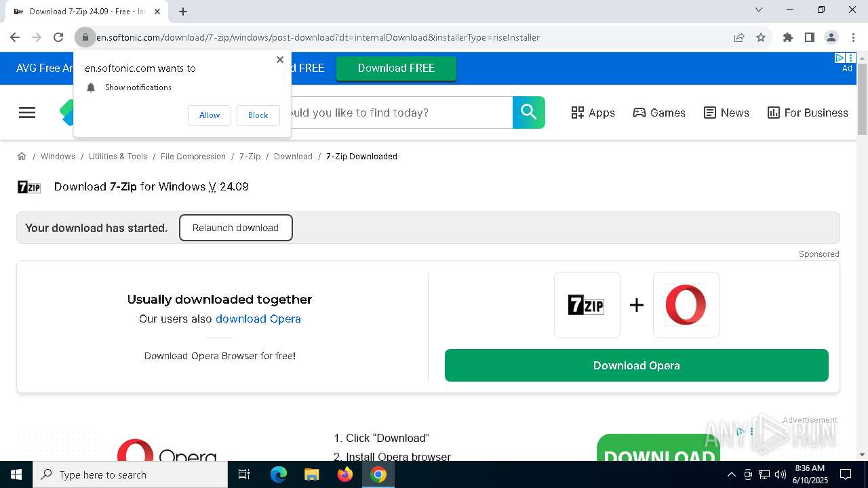Go to 7-Zip breadcrumb link

tap(250, 156)
